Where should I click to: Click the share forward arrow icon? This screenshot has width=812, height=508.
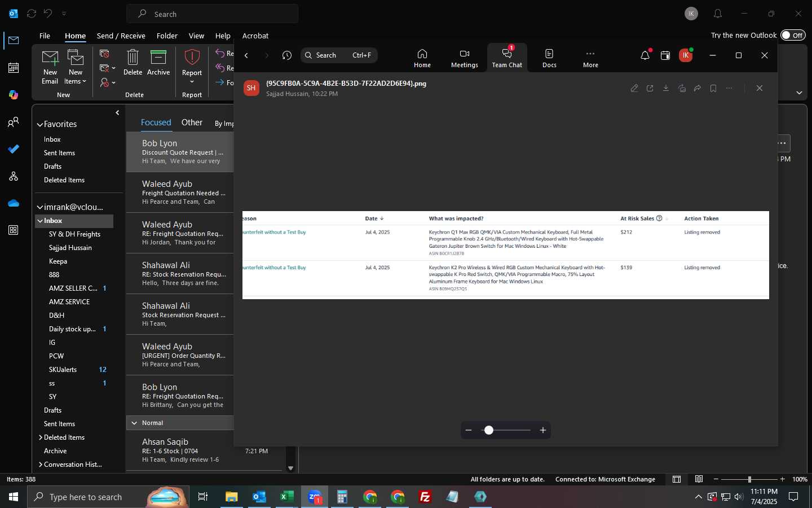pyautogui.click(x=698, y=88)
